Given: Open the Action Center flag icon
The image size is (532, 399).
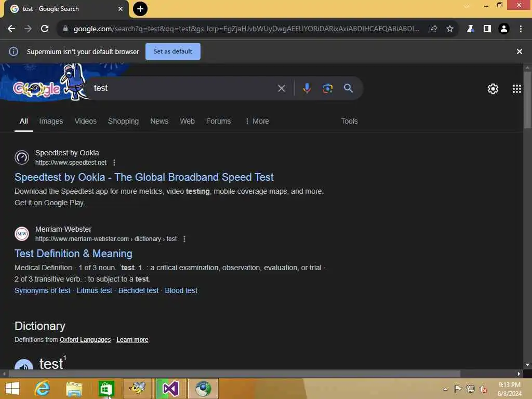Looking at the screenshot, I should [x=458, y=389].
